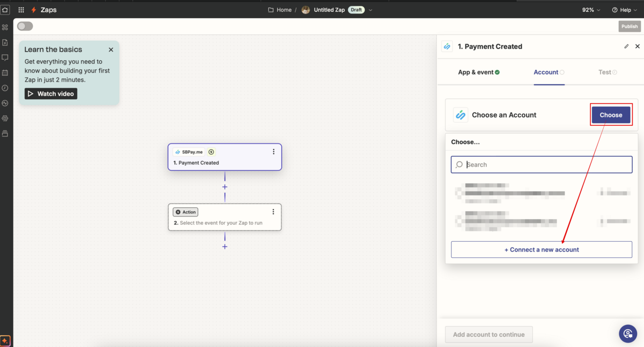Close the Payment Created panel

(x=638, y=46)
